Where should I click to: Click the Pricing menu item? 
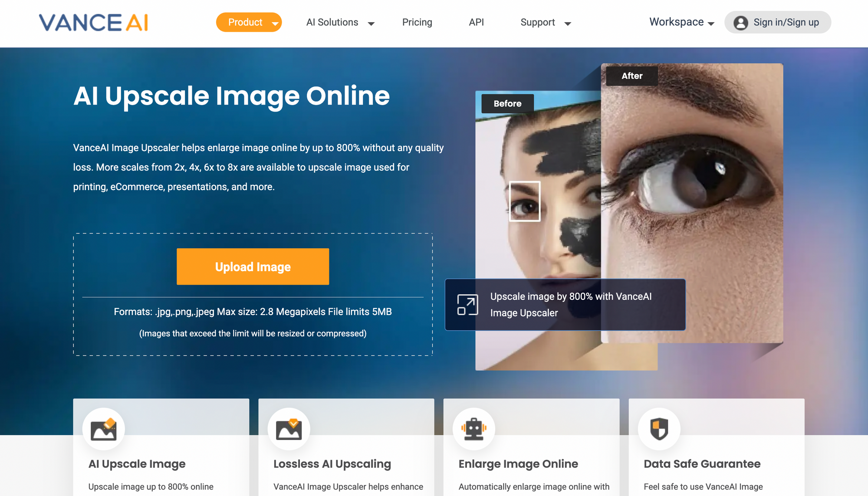click(418, 22)
